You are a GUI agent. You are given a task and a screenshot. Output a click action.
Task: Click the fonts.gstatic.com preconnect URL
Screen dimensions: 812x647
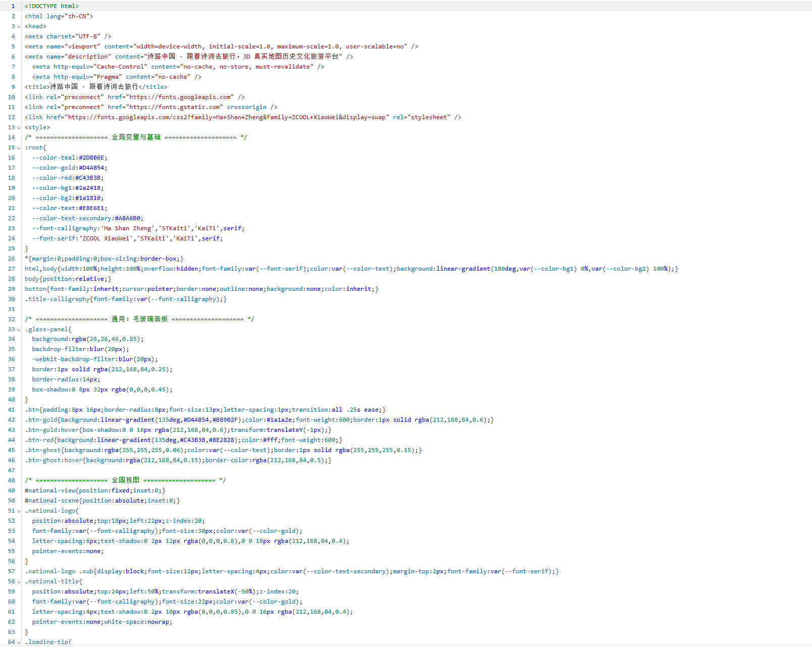174,107
